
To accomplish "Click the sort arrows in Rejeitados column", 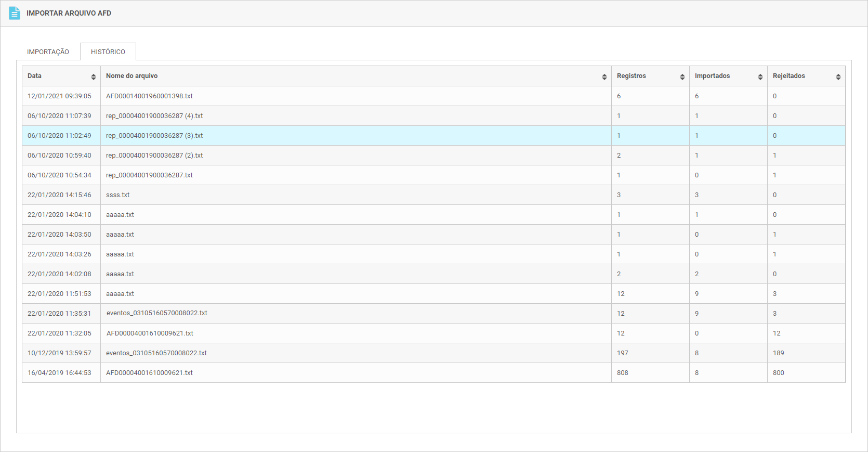I will (x=838, y=76).
